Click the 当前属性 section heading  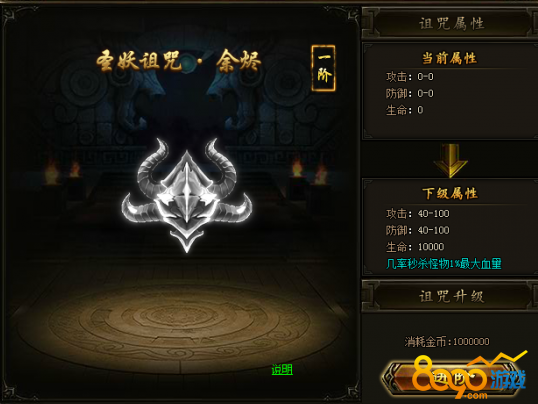tap(449, 58)
